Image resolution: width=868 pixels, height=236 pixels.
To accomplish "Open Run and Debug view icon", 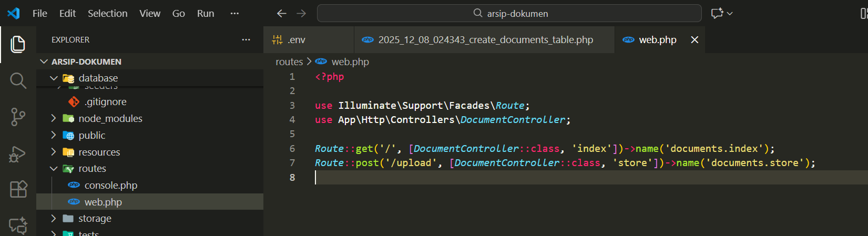I will [18, 153].
